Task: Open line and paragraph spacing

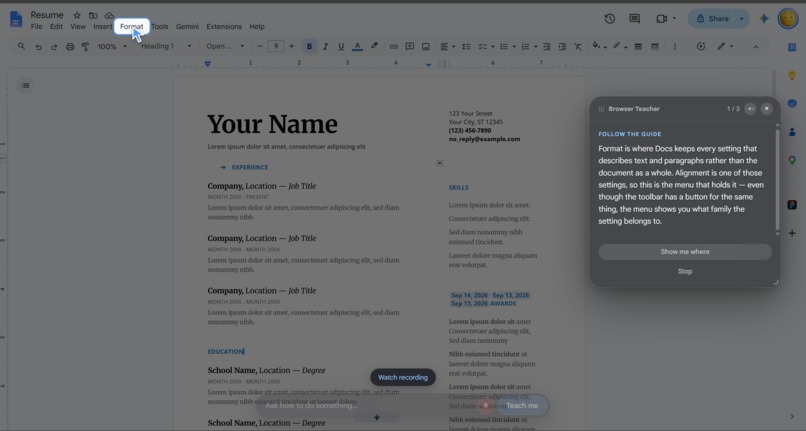Action: (x=466, y=47)
